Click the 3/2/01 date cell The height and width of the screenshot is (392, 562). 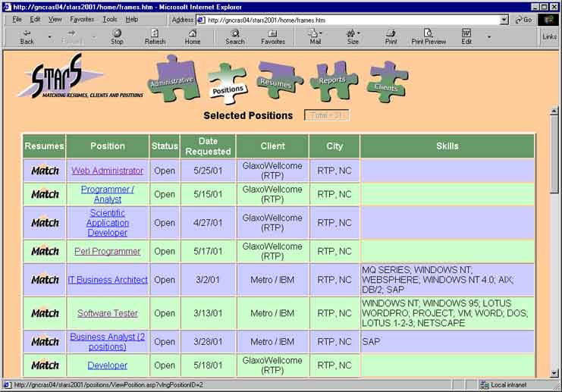[x=208, y=280]
